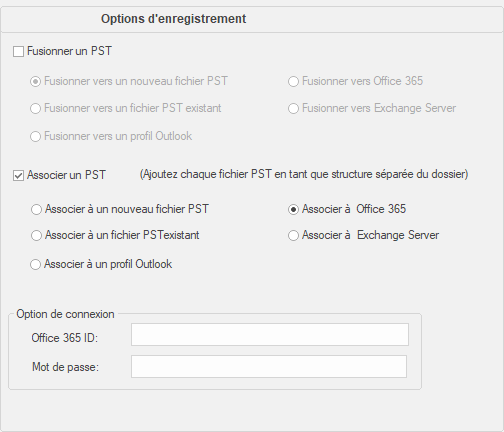Viewport: 504px width, 432px height.
Task: Choose Fusionner vers un profil Outlook
Action: [x=35, y=136]
